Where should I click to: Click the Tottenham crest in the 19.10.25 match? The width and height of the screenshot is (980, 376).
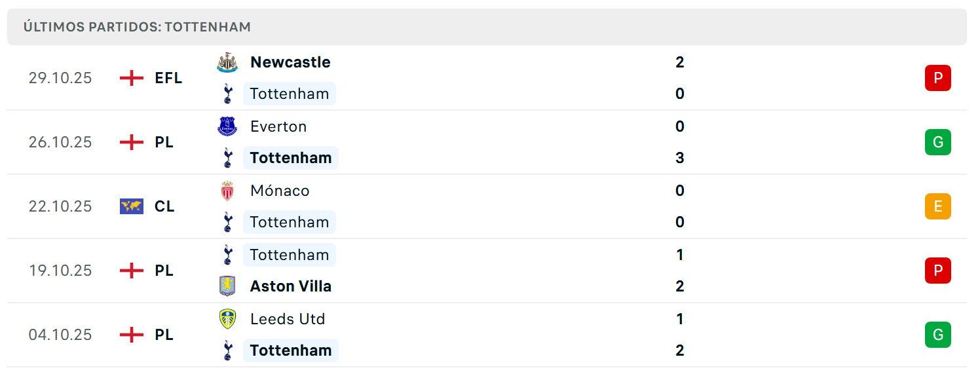pyautogui.click(x=227, y=255)
